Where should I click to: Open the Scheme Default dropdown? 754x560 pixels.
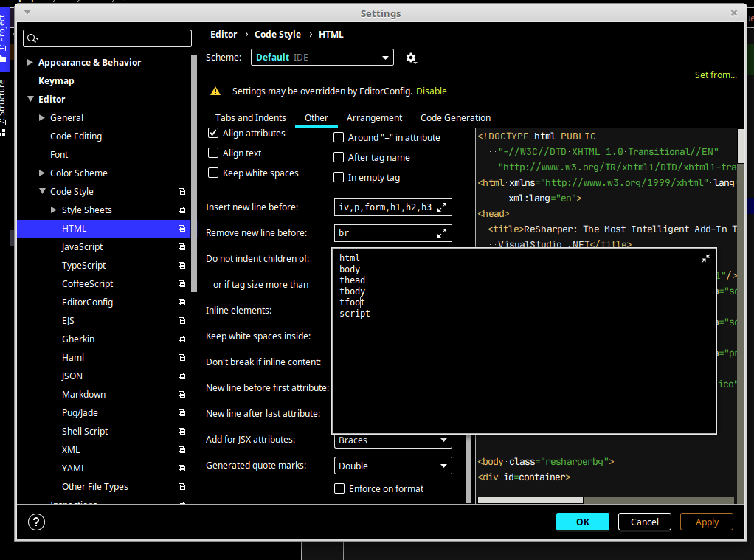click(x=322, y=58)
